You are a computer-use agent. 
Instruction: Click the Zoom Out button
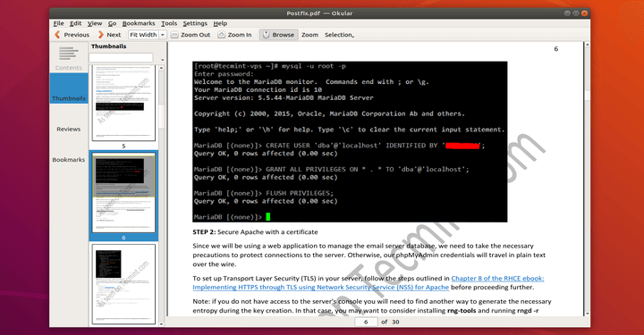pyautogui.click(x=191, y=35)
